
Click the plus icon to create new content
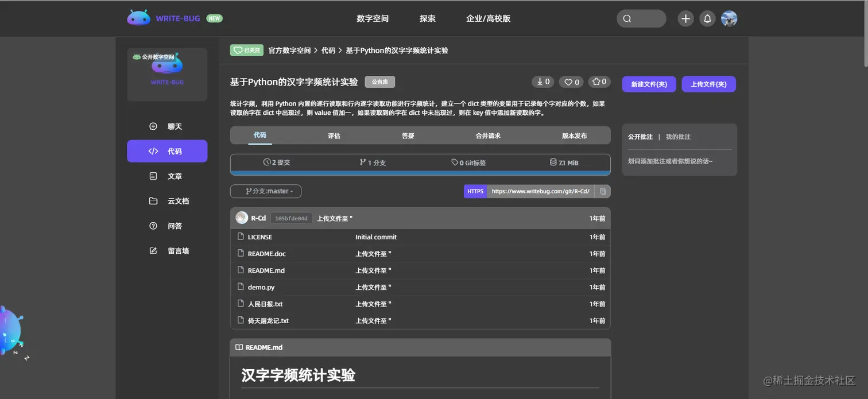point(685,18)
